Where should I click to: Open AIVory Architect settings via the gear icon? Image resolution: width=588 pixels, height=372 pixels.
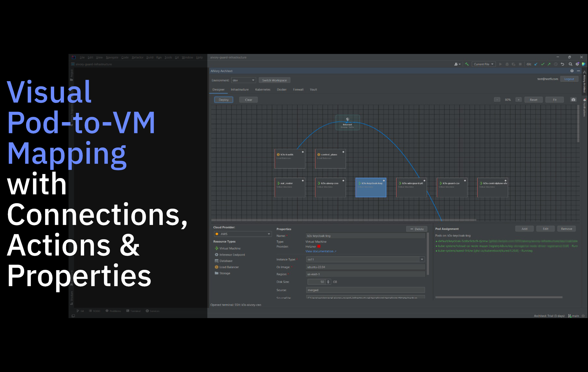tap(572, 71)
